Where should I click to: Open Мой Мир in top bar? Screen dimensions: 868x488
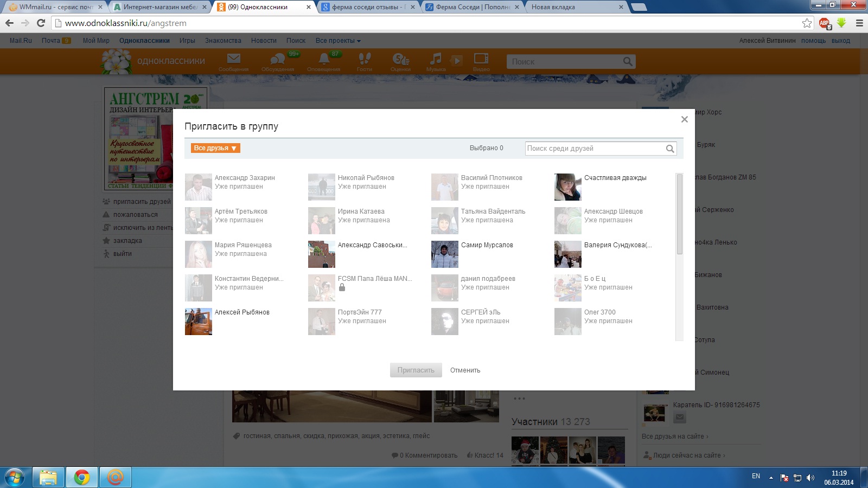(96, 41)
